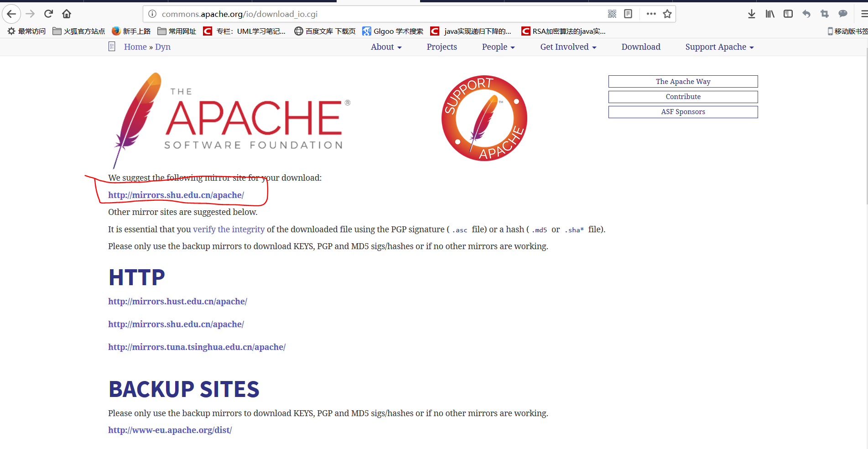Viewport: 868px width, 449px height.
Task: Click The Apache Way button
Action: click(x=683, y=81)
